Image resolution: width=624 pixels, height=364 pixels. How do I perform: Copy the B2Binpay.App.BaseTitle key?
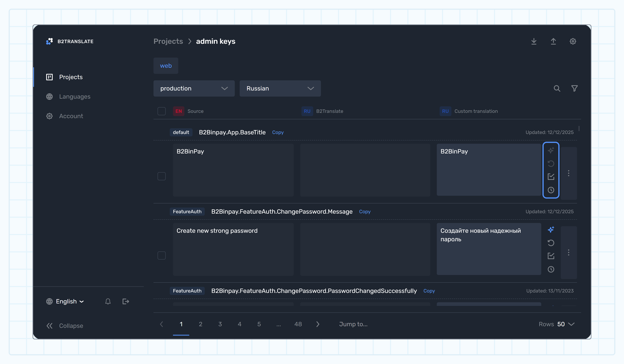pos(278,132)
